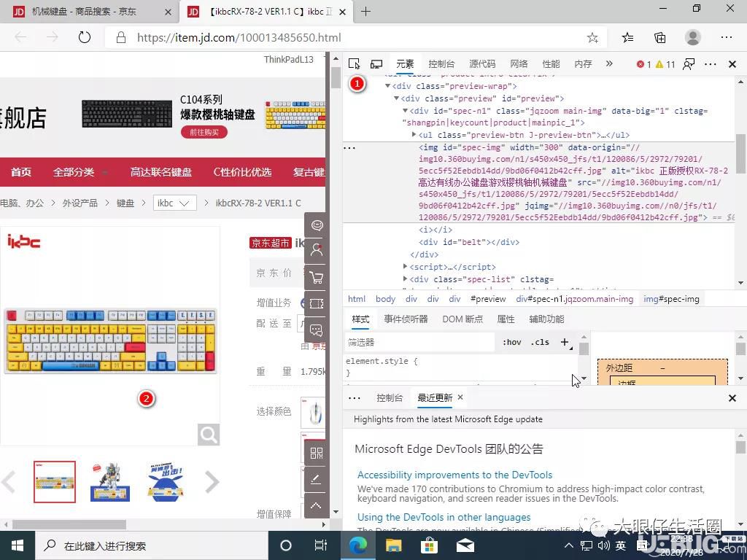Open the Collections icon

659,38
